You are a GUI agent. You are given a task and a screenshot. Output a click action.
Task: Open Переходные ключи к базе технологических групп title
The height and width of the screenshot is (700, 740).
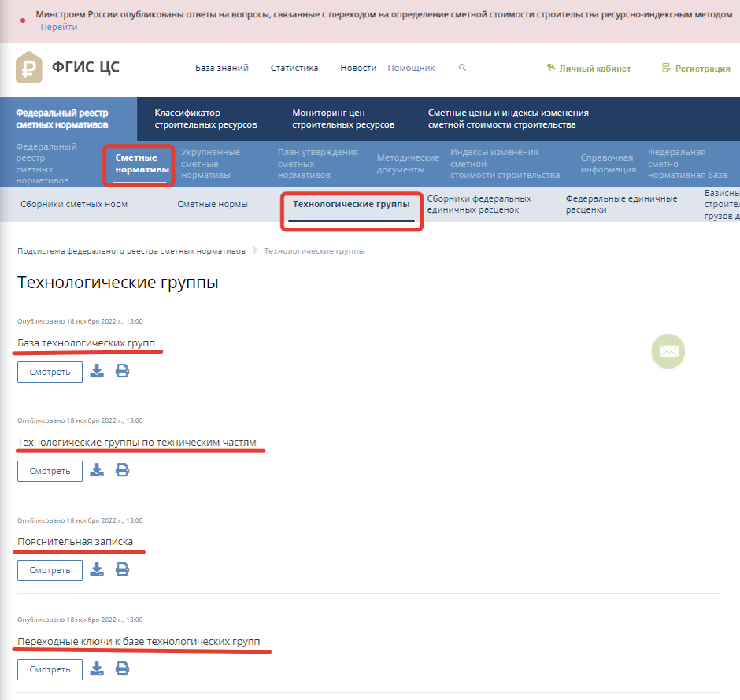pos(139,642)
